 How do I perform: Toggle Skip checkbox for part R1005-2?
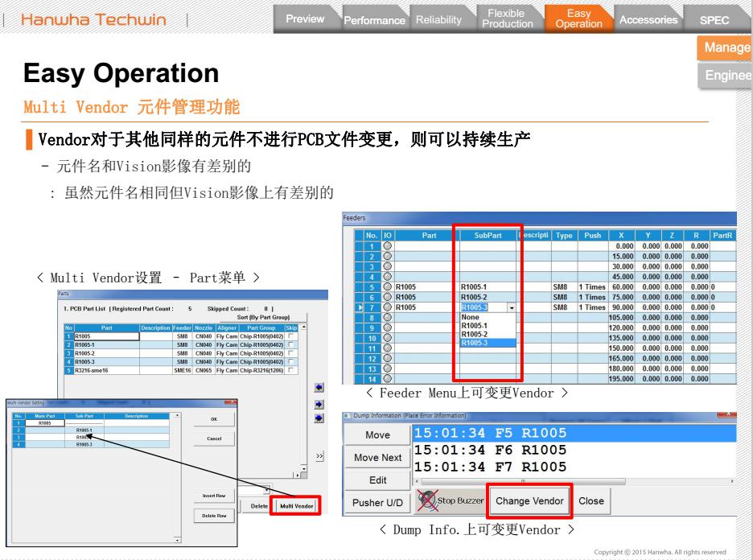click(290, 353)
